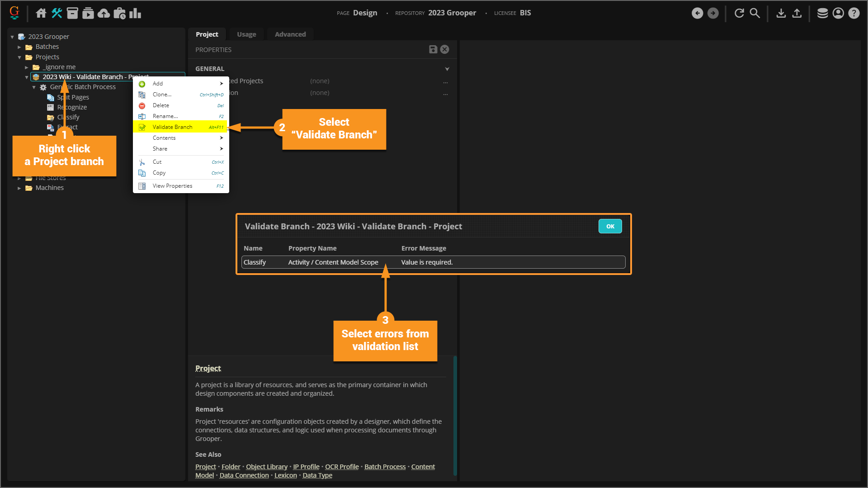868x488 pixels.
Task: Open the user account icon
Action: point(838,13)
